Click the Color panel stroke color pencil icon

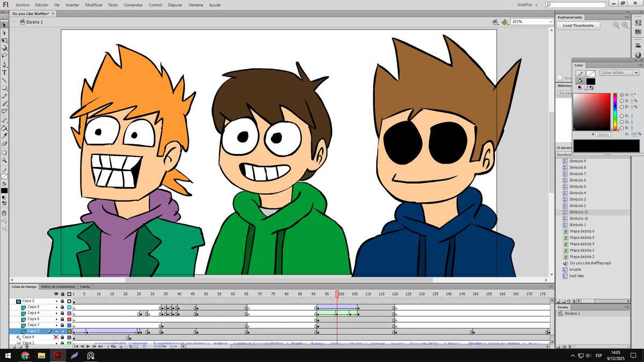[x=581, y=73]
